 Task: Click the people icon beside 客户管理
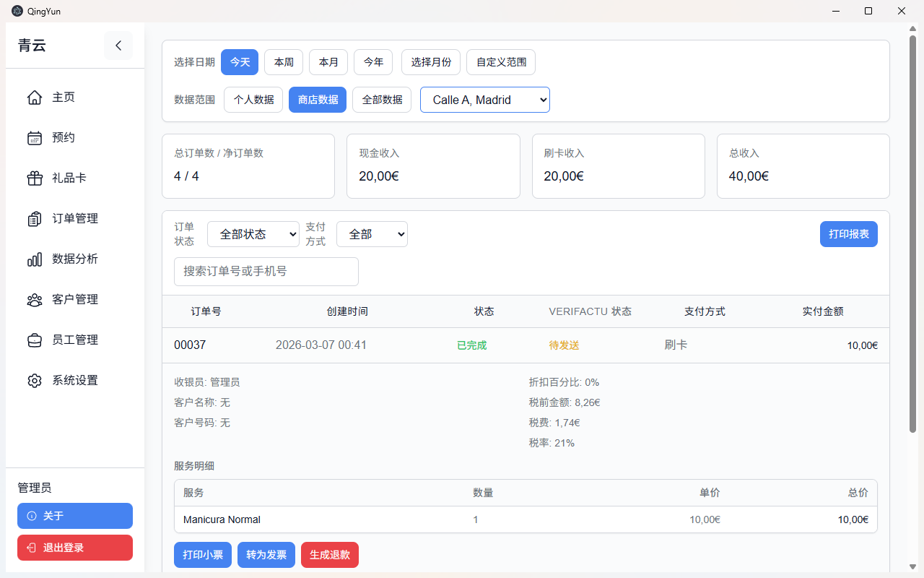pos(35,300)
